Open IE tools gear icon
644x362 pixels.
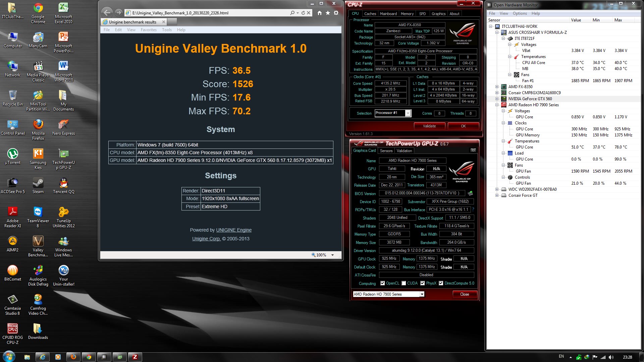pos(336,13)
